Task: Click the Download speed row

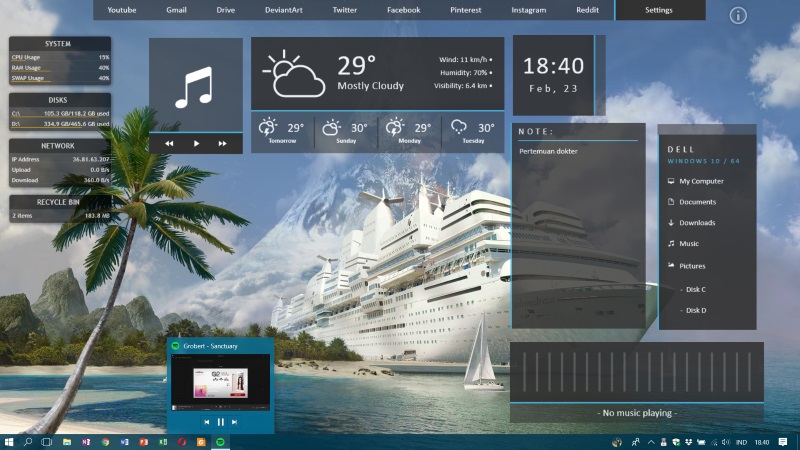Action: [x=60, y=180]
